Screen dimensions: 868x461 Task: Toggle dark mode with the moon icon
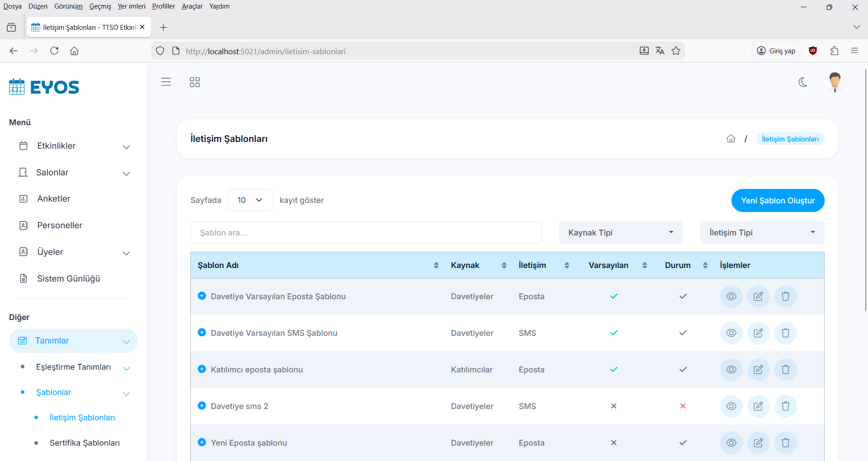pyautogui.click(x=803, y=82)
